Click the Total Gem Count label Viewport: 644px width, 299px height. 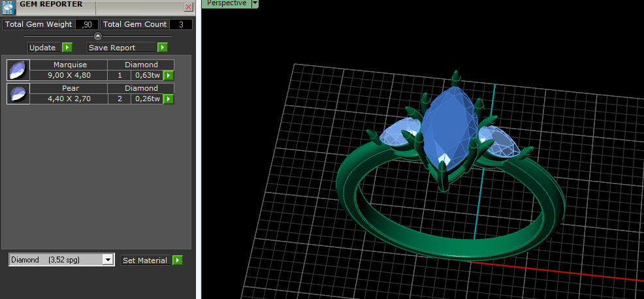pyautogui.click(x=135, y=25)
